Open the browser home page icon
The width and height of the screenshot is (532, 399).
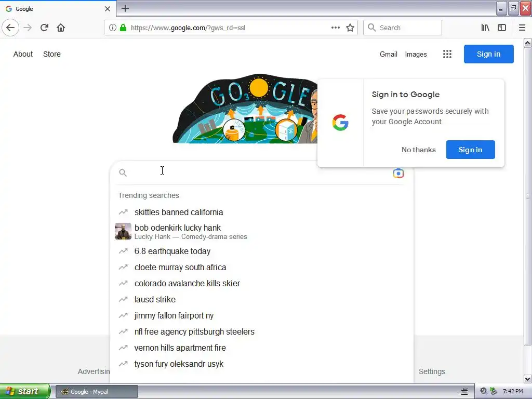[x=61, y=28]
